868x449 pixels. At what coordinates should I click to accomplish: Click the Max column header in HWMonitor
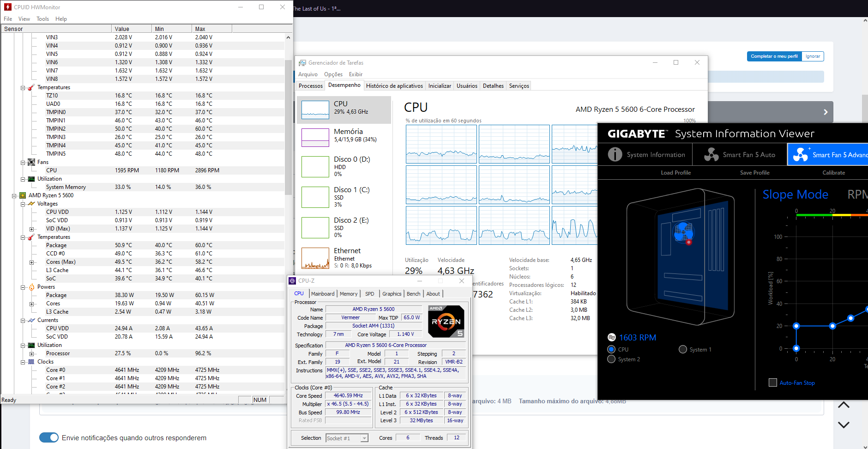(211, 29)
